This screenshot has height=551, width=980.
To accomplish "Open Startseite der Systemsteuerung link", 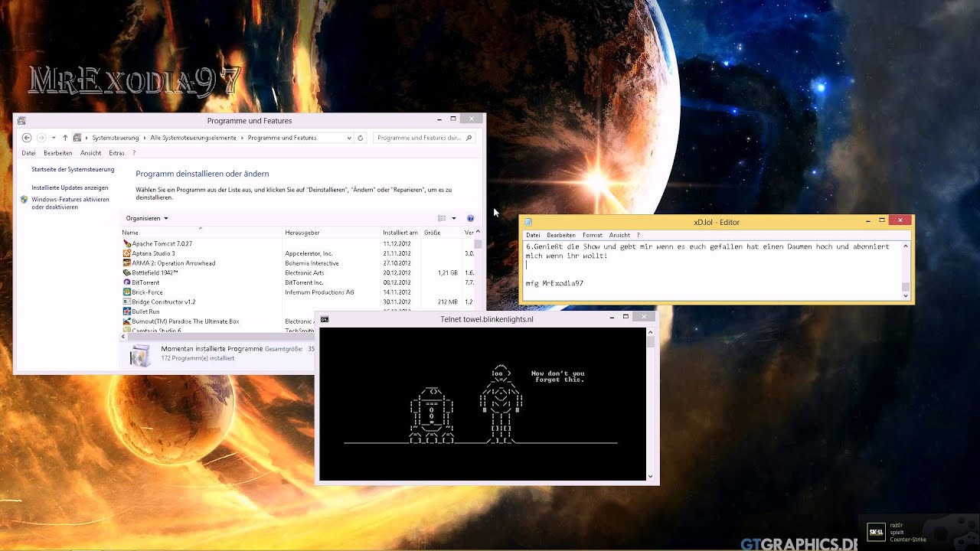I will 73,169.
